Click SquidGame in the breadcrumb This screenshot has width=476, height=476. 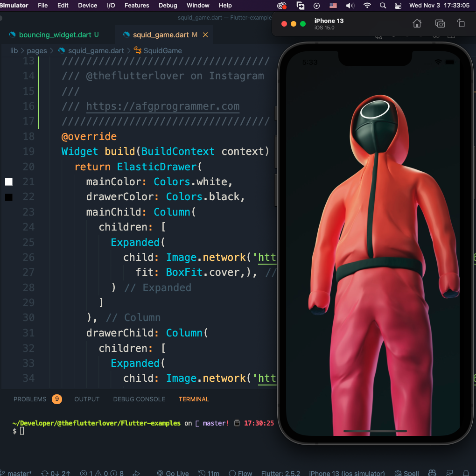pos(163,50)
